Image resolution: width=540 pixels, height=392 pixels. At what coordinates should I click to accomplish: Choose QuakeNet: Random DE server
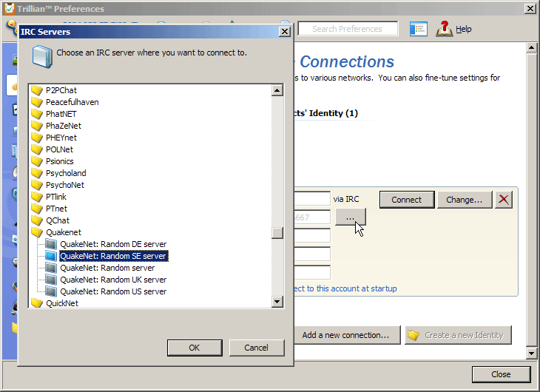[113, 244]
